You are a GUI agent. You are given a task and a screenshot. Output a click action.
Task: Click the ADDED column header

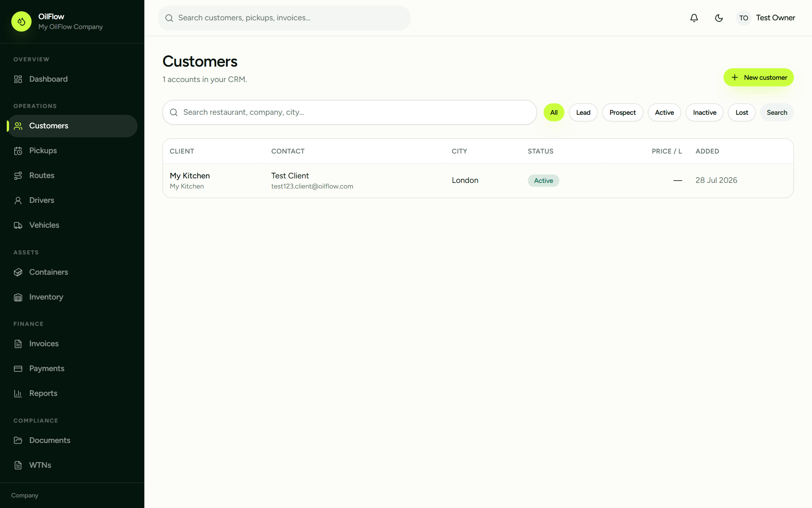click(x=707, y=151)
